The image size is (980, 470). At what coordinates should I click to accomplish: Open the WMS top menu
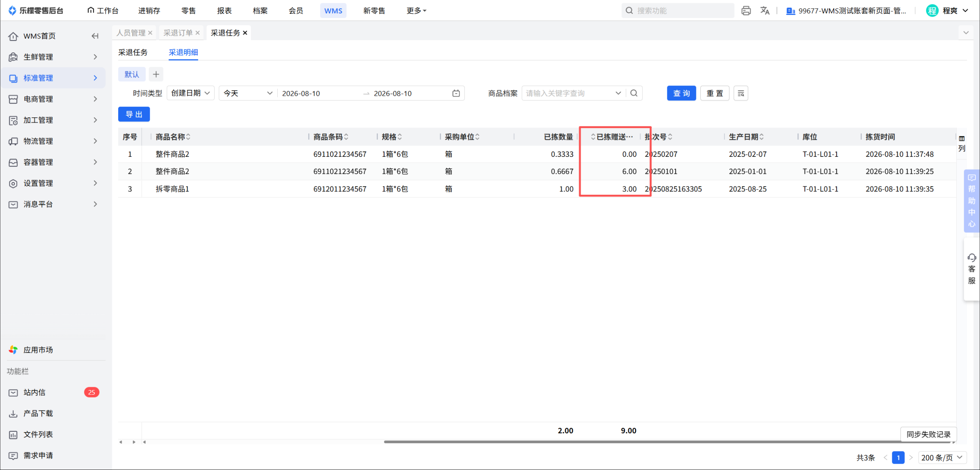pos(333,11)
